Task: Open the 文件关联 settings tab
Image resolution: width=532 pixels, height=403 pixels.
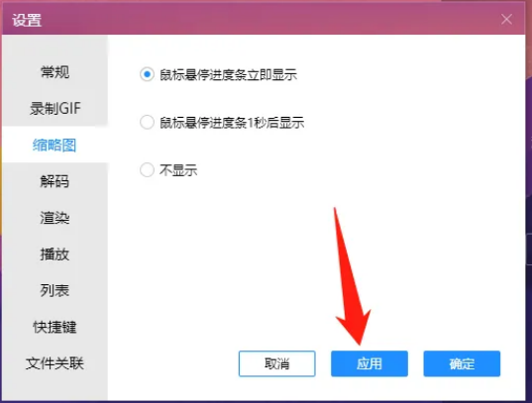Action: [x=54, y=363]
